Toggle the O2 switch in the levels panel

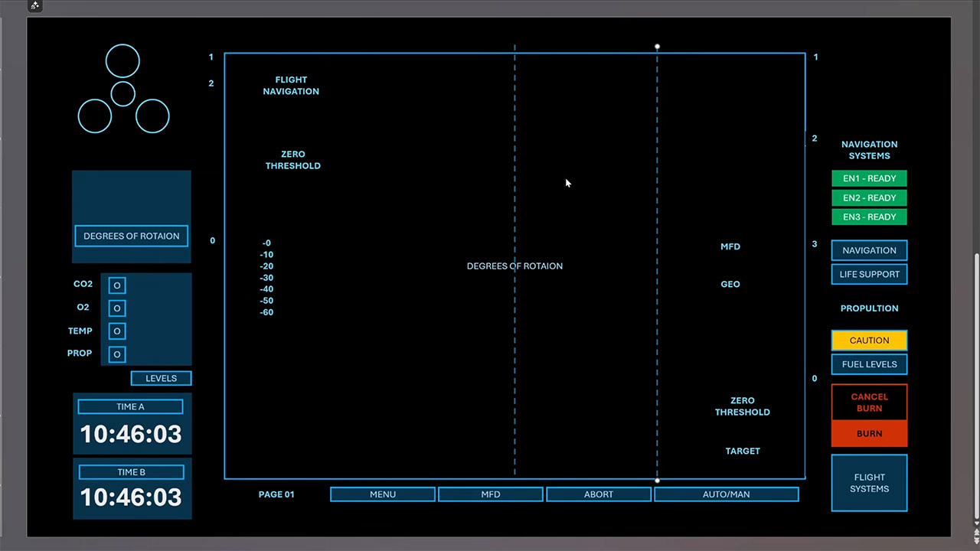click(x=116, y=308)
